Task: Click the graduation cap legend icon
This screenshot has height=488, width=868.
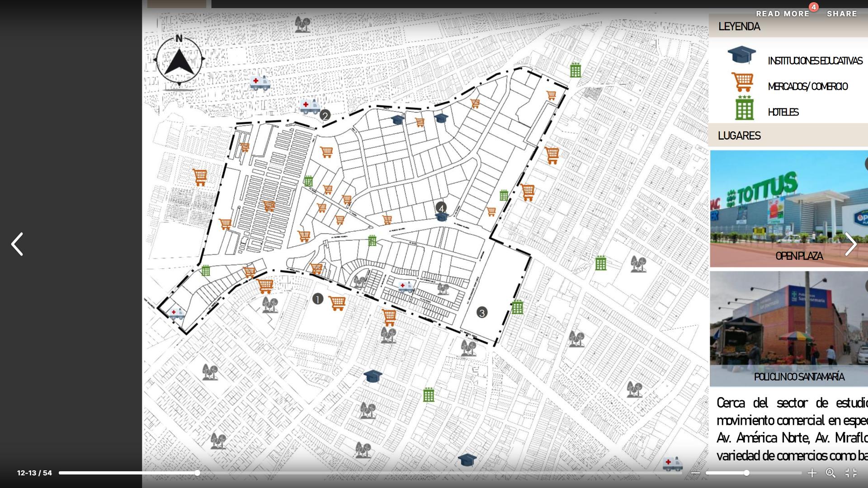Action: pyautogui.click(x=741, y=55)
